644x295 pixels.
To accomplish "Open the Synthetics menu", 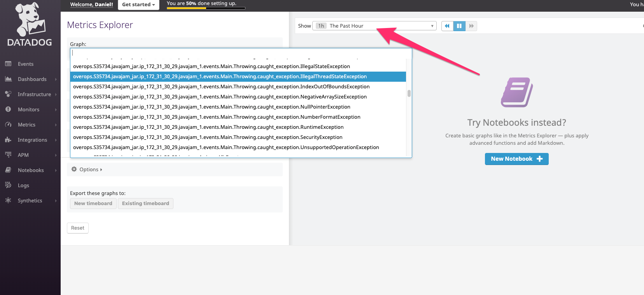I will click(x=30, y=200).
